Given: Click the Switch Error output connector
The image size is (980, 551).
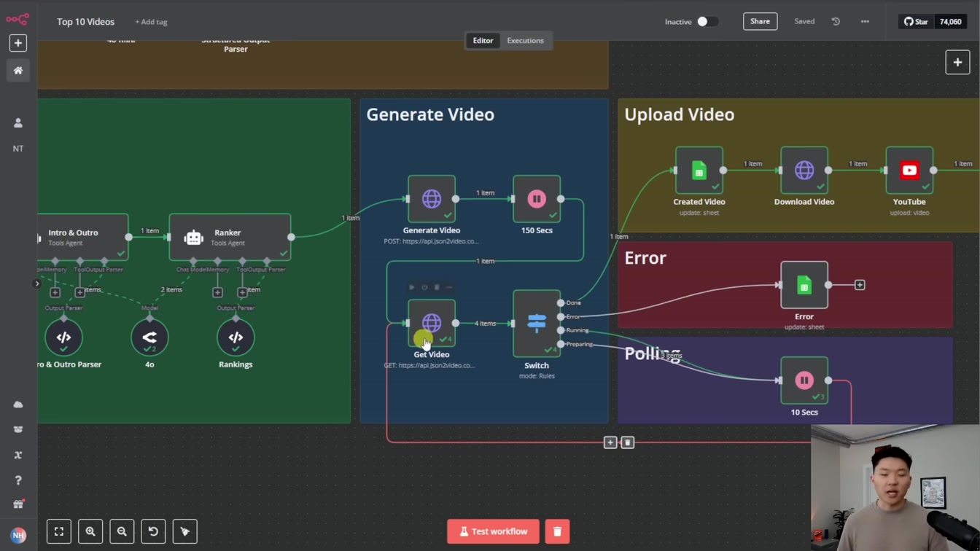Looking at the screenshot, I should (561, 316).
